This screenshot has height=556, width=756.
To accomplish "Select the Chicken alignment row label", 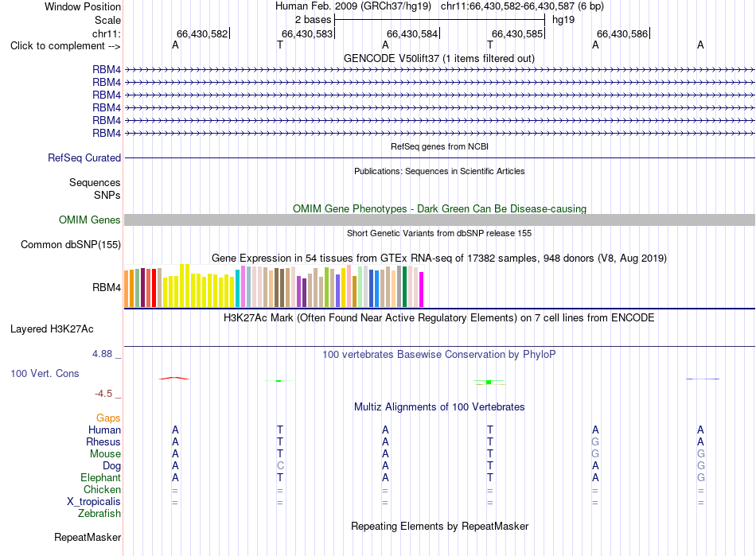I will pos(102,489).
